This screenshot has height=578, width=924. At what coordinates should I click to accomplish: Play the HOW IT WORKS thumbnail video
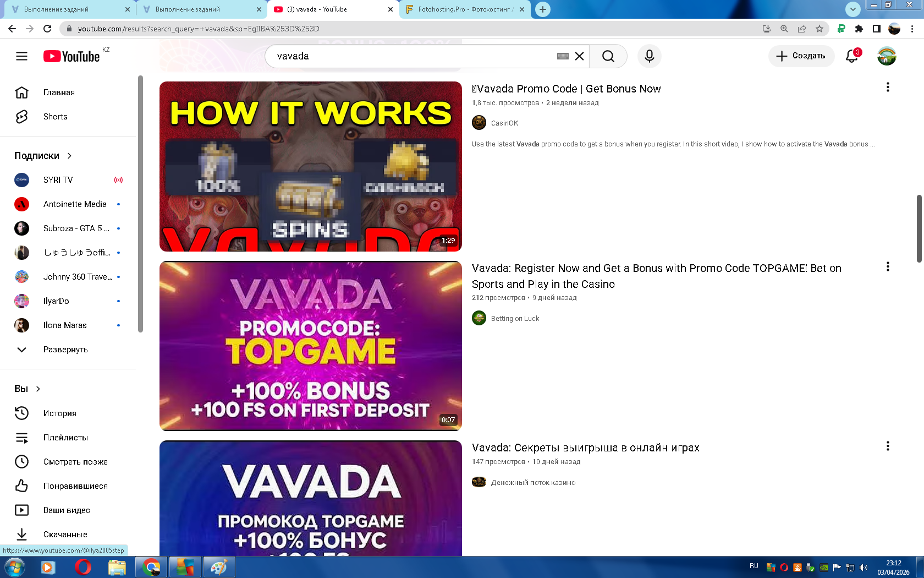tap(311, 166)
